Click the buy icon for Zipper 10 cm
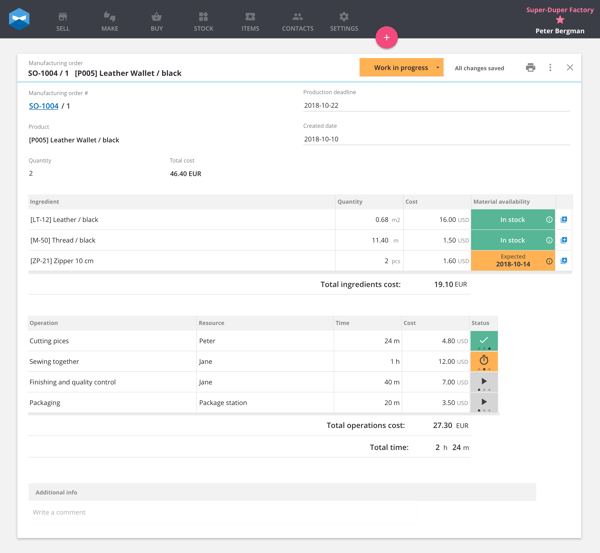 pyautogui.click(x=564, y=261)
